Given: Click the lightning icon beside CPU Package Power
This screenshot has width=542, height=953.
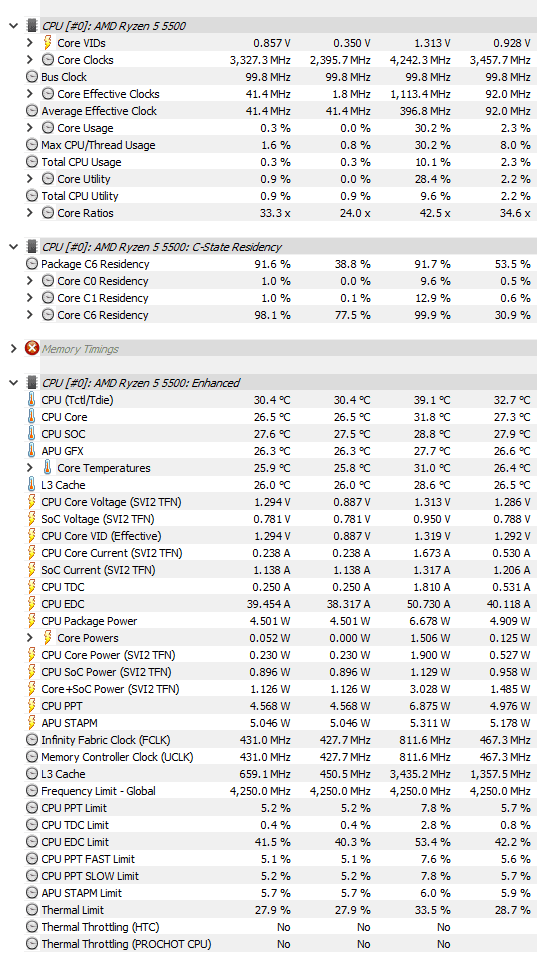Looking at the screenshot, I should point(32,621).
